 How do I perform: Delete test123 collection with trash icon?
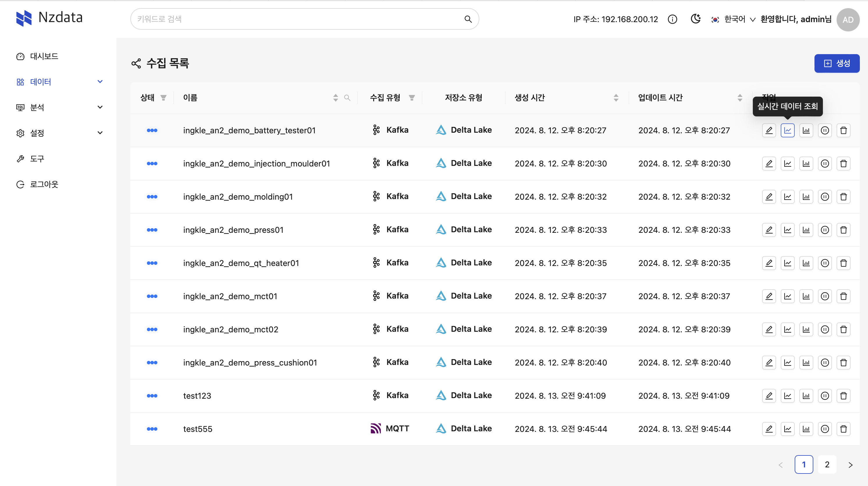coord(843,396)
